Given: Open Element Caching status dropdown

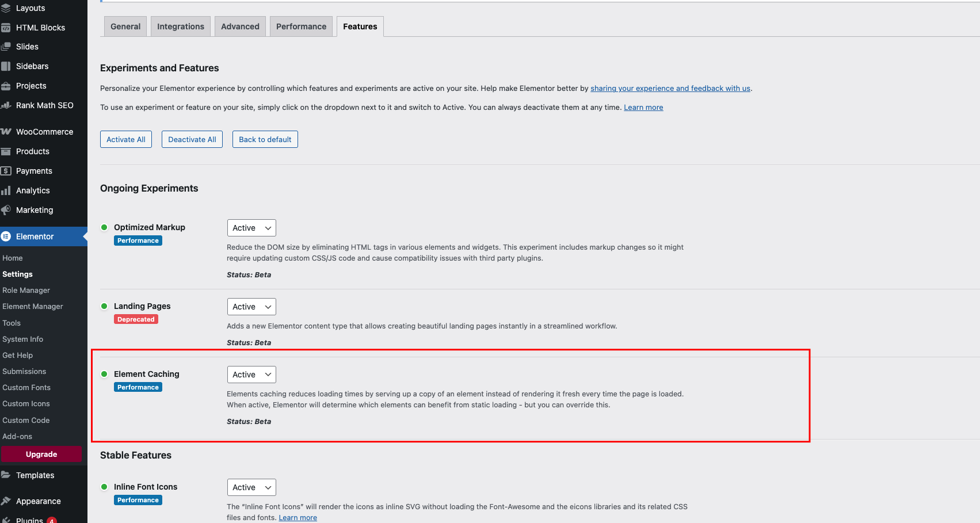Looking at the screenshot, I should tap(251, 375).
